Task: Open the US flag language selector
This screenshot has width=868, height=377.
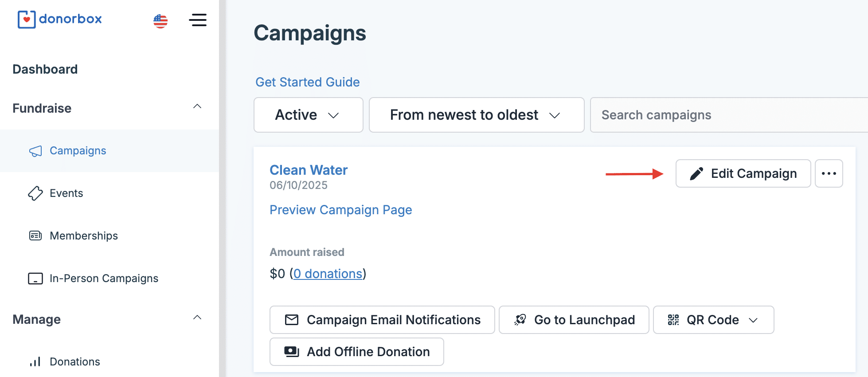Action: 160,20
